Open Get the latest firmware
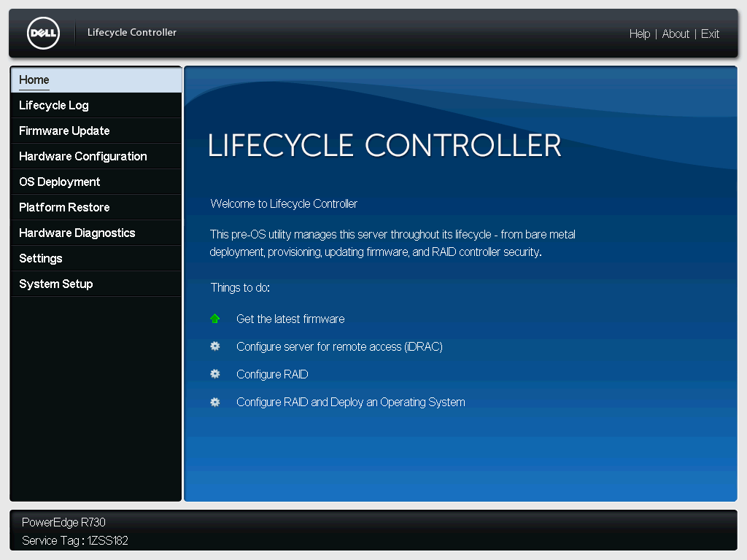747x560 pixels. click(290, 319)
